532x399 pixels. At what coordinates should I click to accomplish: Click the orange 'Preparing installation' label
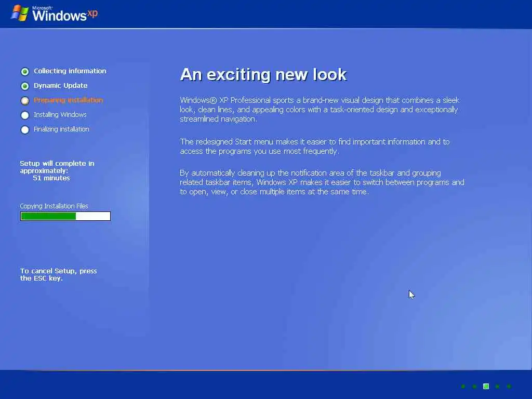pyautogui.click(x=68, y=100)
